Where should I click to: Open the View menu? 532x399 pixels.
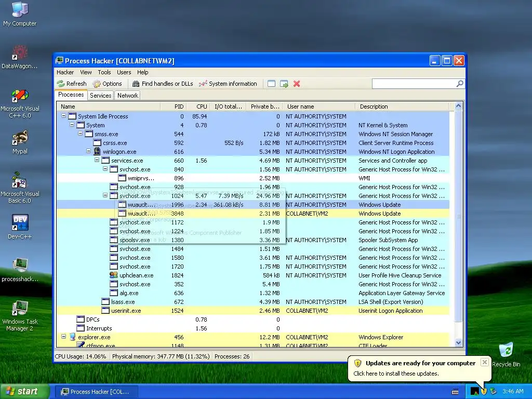click(86, 72)
